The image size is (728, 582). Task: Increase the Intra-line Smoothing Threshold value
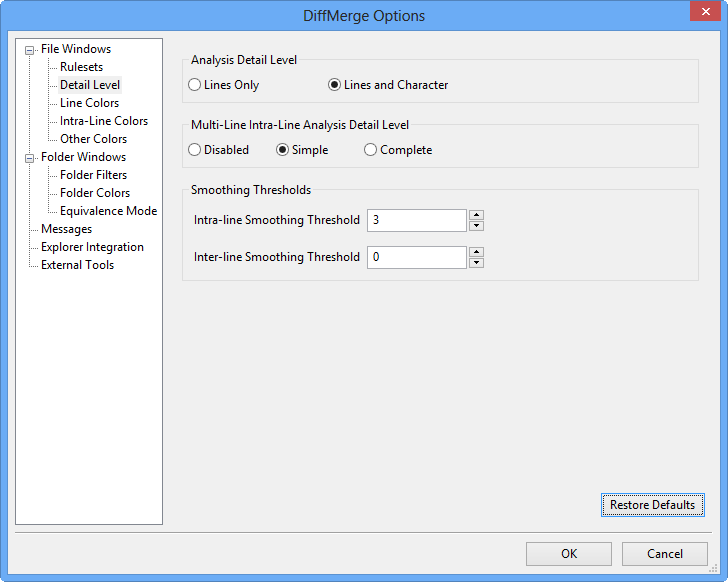[x=477, y=214]
